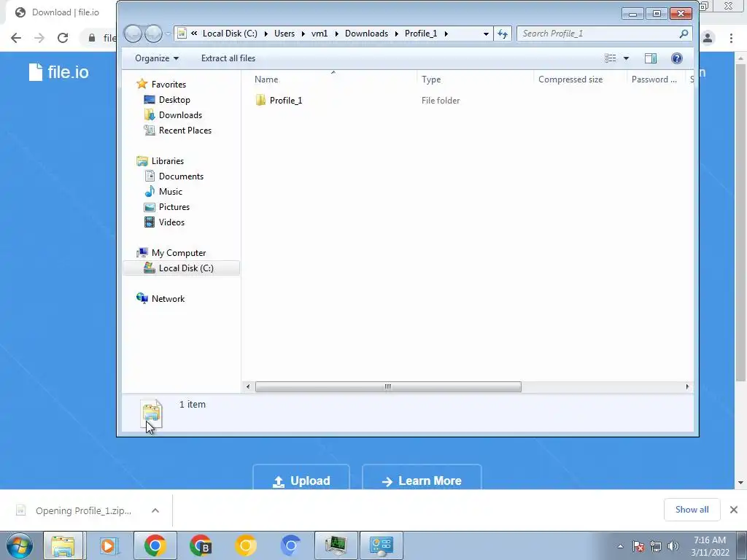Click Learn More on file.io page
This screenshot has width=747, height=560.
(422, 478)
